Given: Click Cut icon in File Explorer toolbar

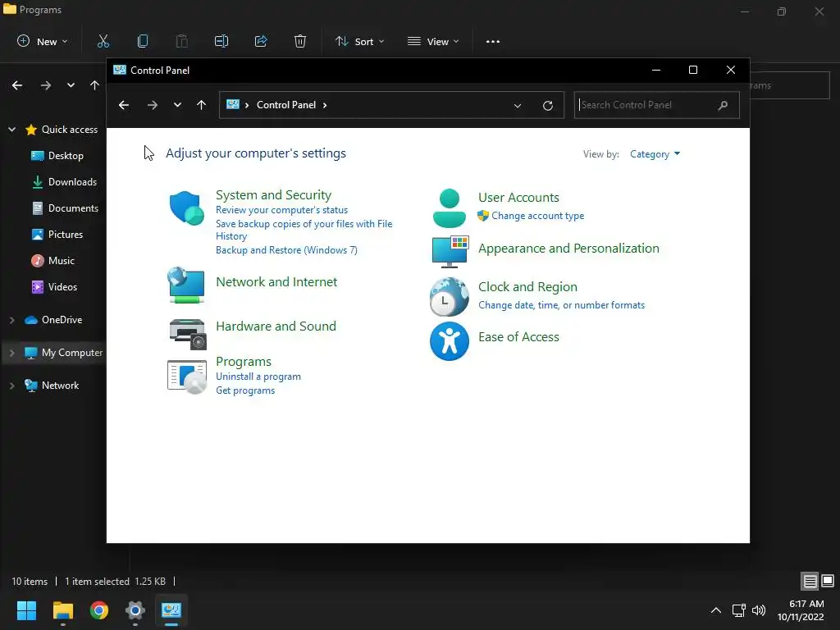Looking at the screenshot, I should coord(103,41).
